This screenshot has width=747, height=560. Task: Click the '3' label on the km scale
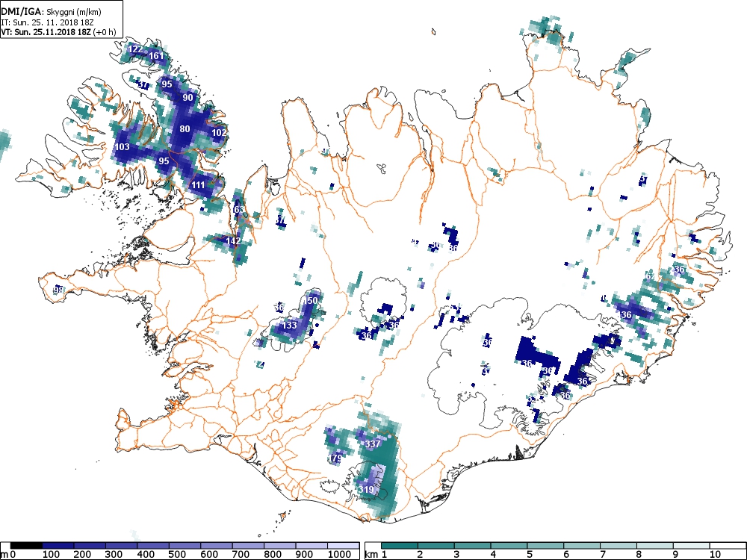(x=456, y=555)
